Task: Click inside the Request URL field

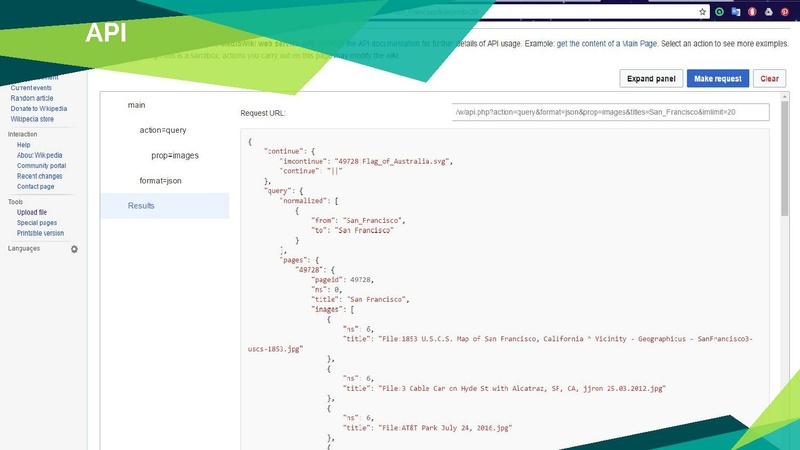Action: (x=610, y=112)
